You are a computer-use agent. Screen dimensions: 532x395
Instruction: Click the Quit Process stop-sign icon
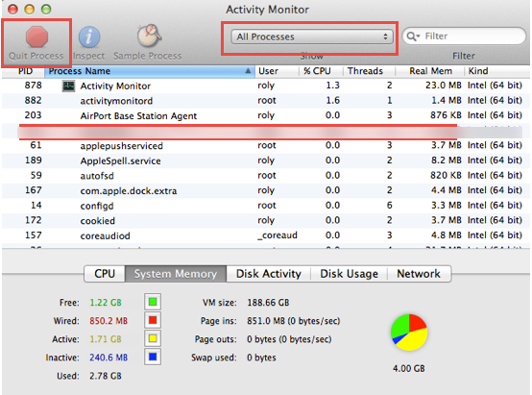pyautogui.click(x=36, y=37)
